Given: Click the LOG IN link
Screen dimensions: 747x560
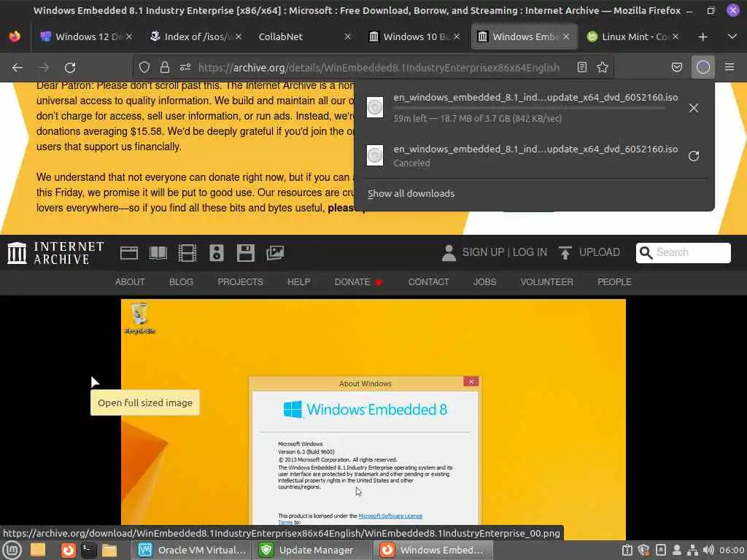Looking at the screenshot, I should pos(530,252).
